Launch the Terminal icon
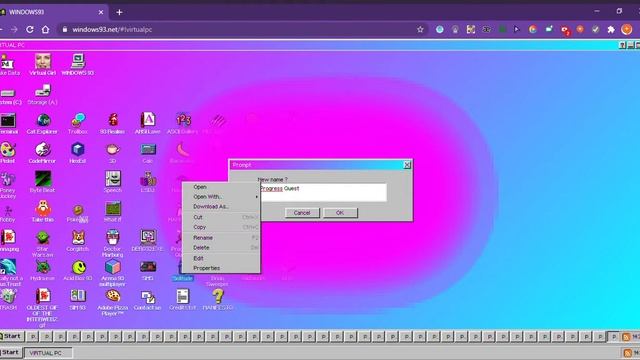This screenshot has width=640, height=360. click(x=8, y=124)
